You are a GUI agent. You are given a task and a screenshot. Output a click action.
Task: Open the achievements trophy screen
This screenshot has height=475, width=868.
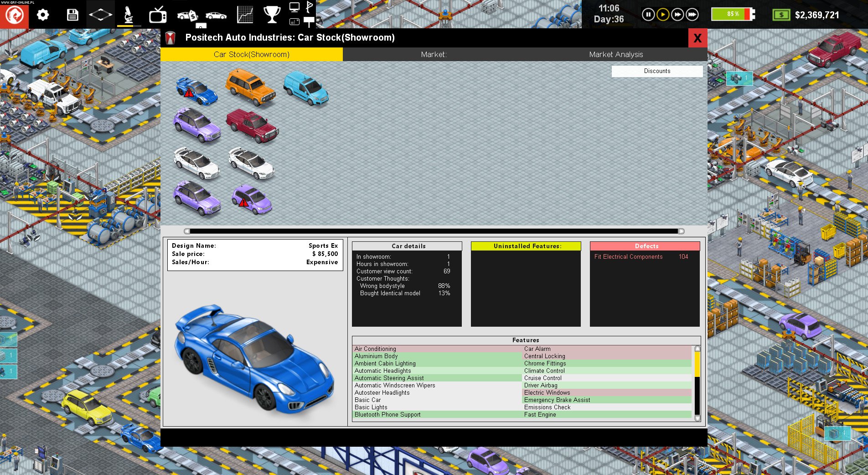point(272,14)
